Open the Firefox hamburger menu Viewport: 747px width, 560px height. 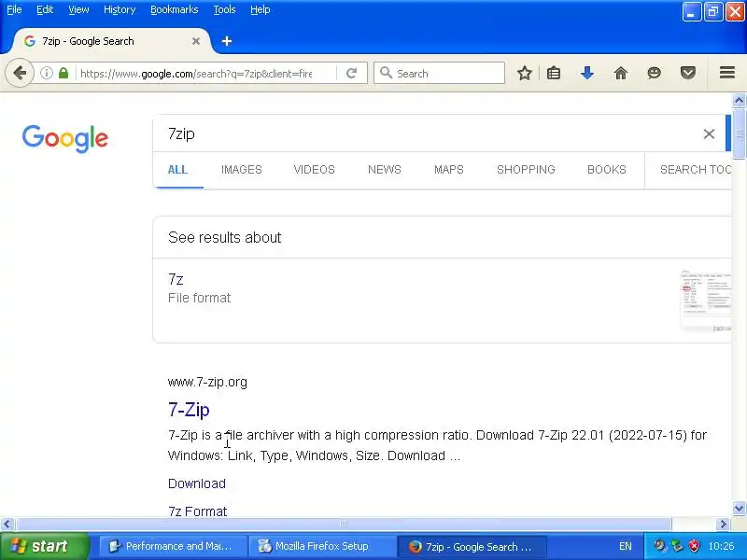[x=727, y=73]
